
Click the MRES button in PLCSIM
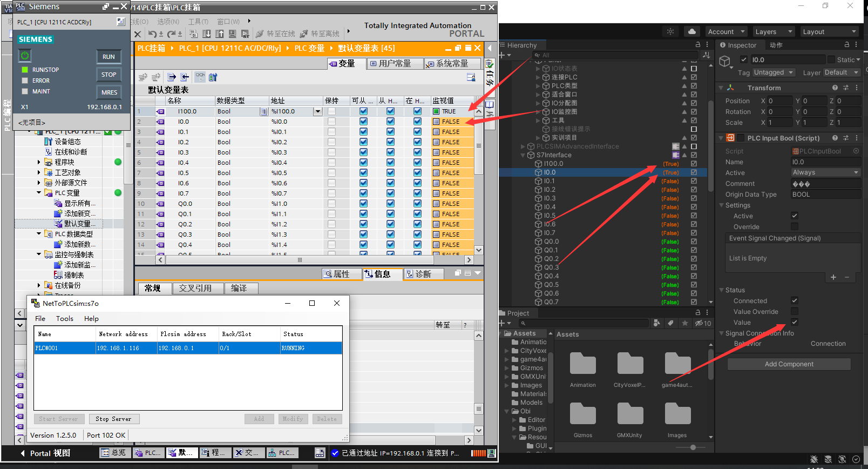coord(109,92)
